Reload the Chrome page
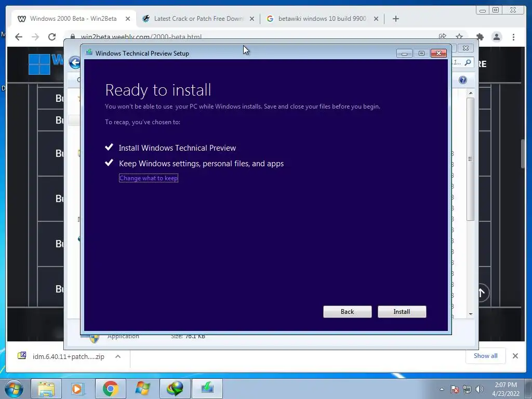532x399 pixels. [x=52, y=37]
